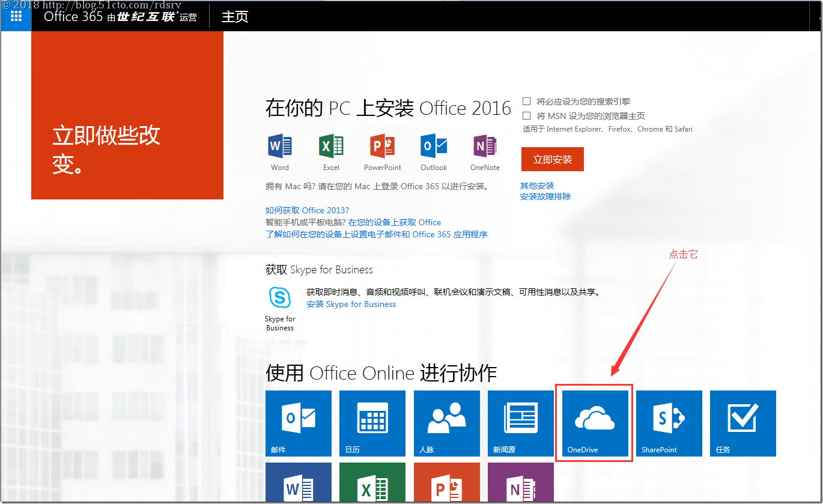
Task: Check 将必应设为您的搜索引擎 checkbox
Action: (x=527, y=102)
